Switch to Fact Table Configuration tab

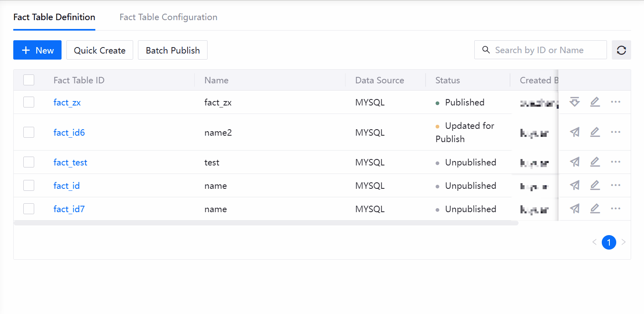[168, 17]
